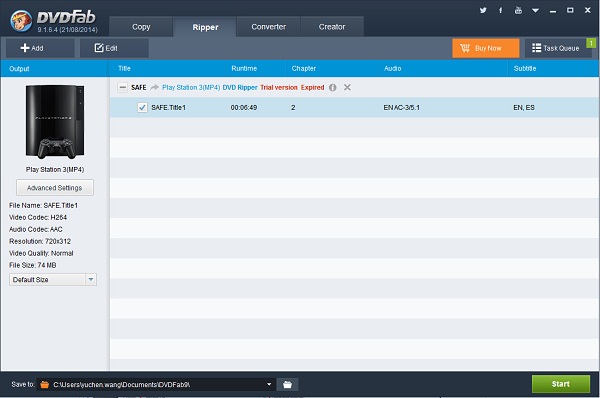Click the Start button
The height and width of the screenshot is (398, 600).
point(561,384)
